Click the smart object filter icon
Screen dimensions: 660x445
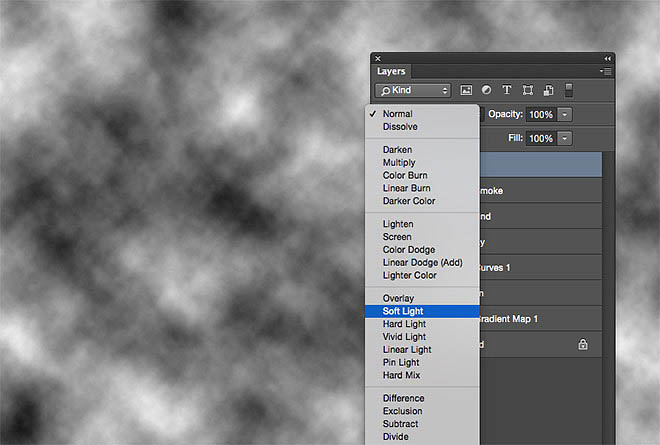pos(548,90)
